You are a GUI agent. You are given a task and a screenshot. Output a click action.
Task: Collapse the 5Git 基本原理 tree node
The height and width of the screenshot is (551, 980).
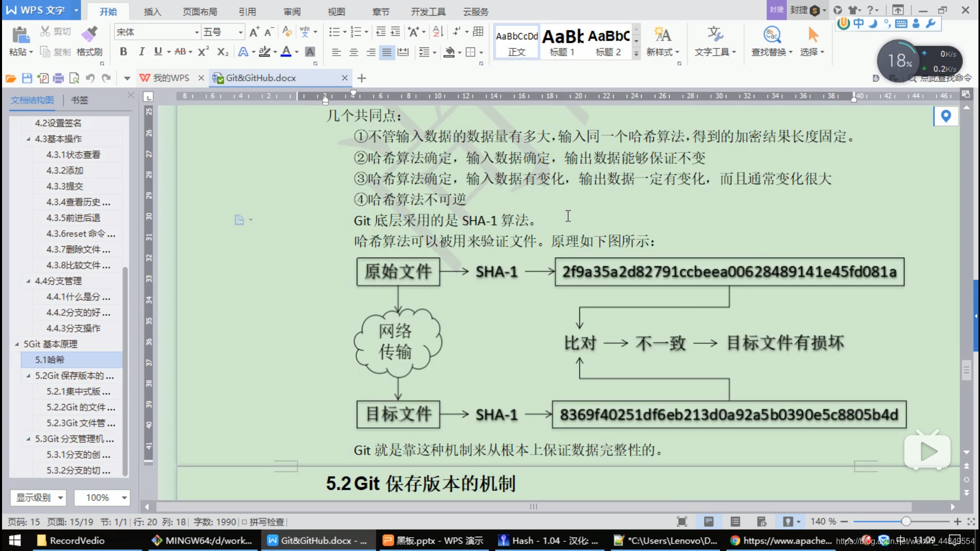pos(17,344)
